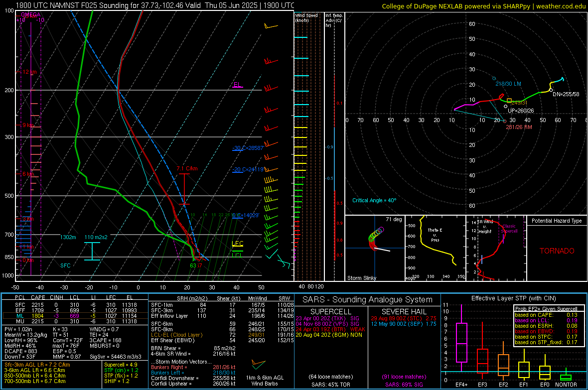The image size is (588, 390).
Task: Select the sounding title with valid time
Action: pyautogui.click(x=155, y=5)
